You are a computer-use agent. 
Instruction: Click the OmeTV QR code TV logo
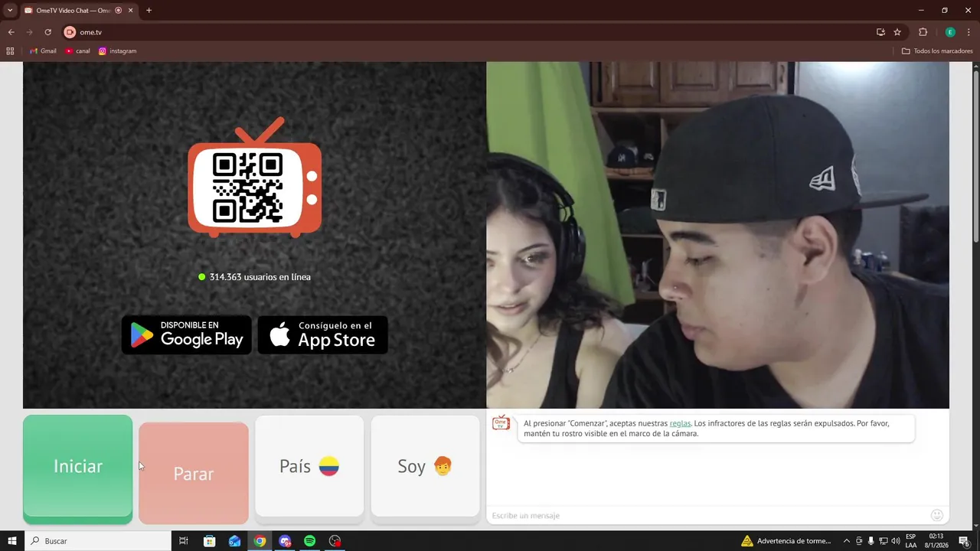(x=254, y=178)
